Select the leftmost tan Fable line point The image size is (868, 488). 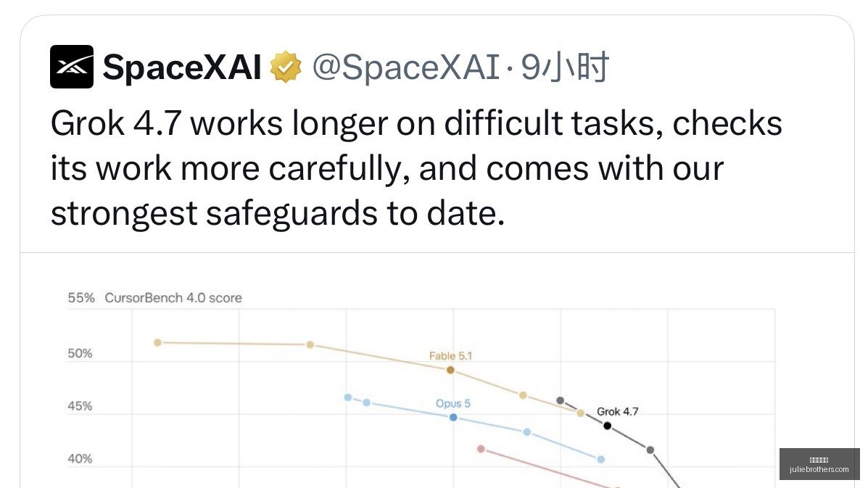tap(158, 342)
